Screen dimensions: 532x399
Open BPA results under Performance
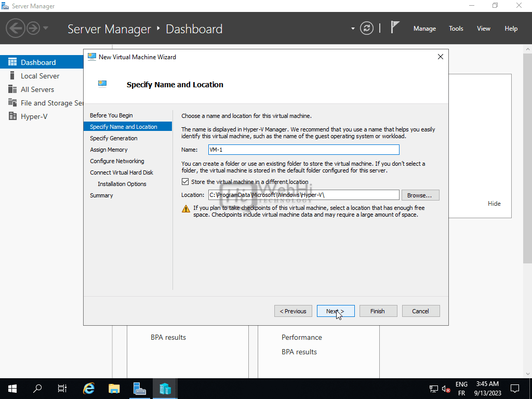pyautogui.click(x=299, y=352)
